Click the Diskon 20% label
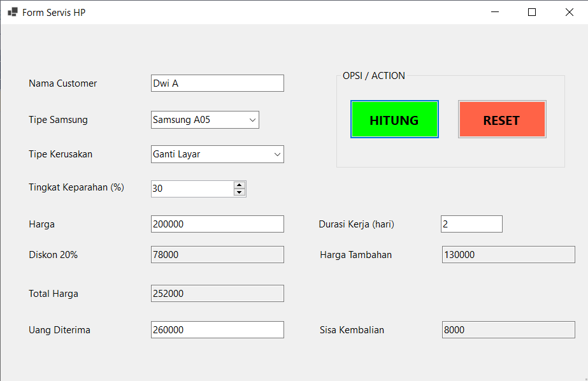 [x=54, y=255]
